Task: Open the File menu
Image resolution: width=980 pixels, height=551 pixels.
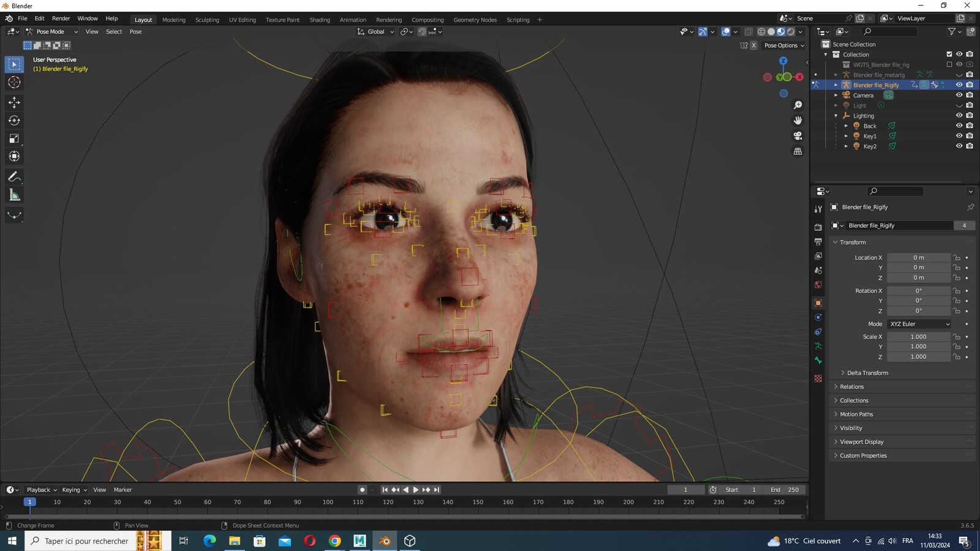Action: tap(23, 18)
